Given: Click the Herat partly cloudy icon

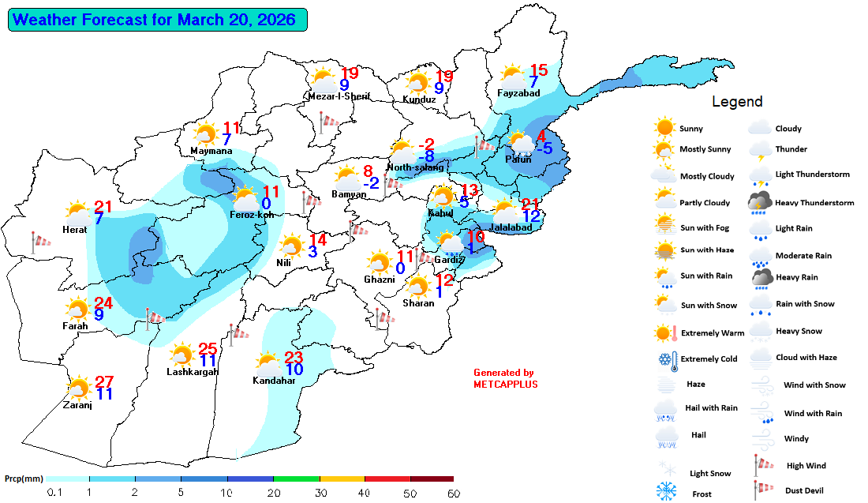Looking at the screenshot, I should pyautogui.click(x=79, y=213).
